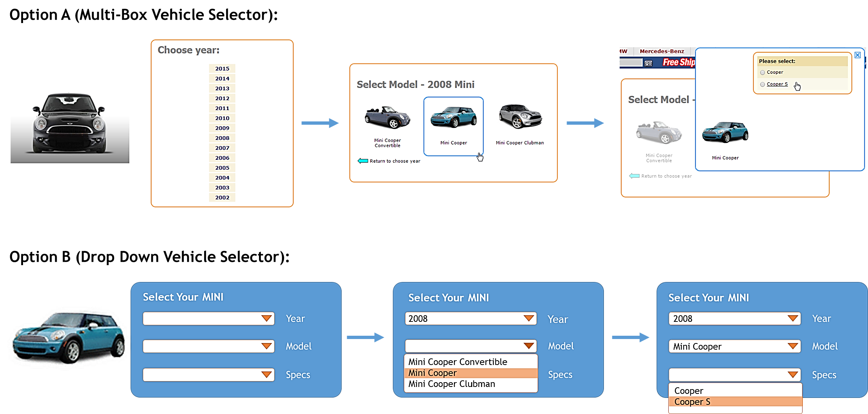The height and width of the screenshot is (414, 868).
Task: Click the blue Mini Cooper image inside the popup
Action: click(x=725, y=132)
